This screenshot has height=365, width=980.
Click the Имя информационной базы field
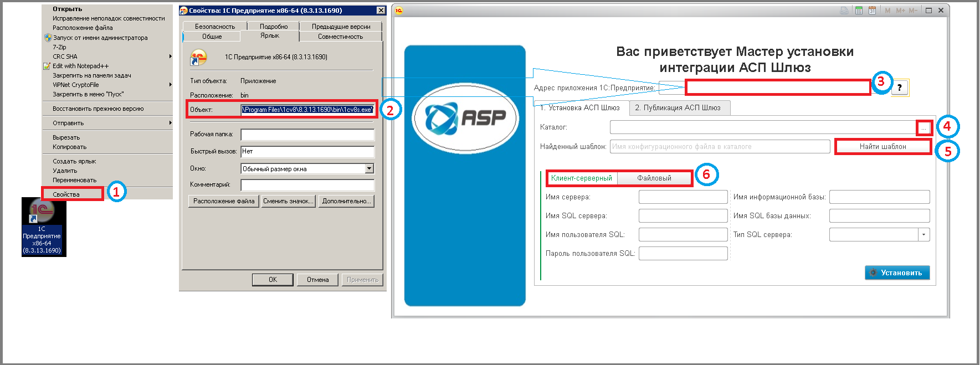(x=879, y=197)
